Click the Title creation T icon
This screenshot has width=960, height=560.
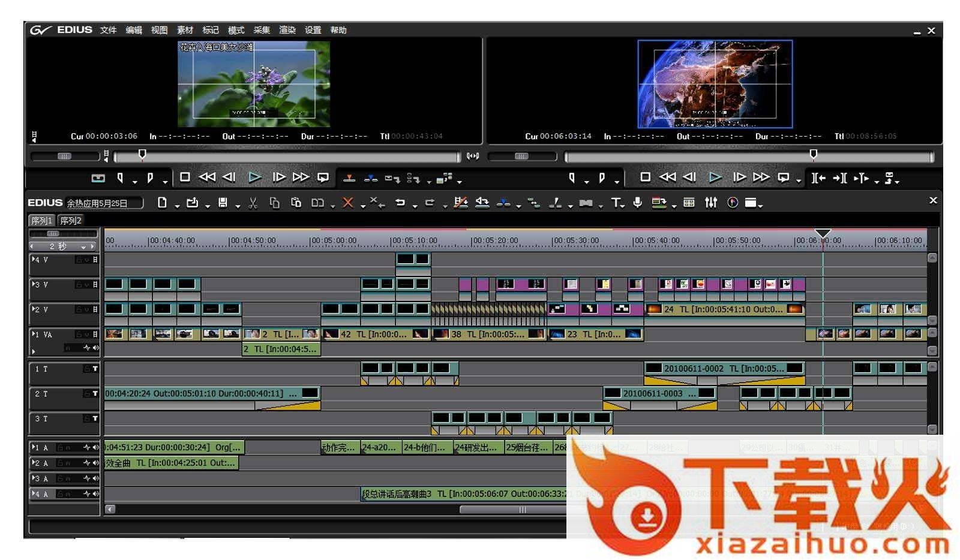coord(616,203)
